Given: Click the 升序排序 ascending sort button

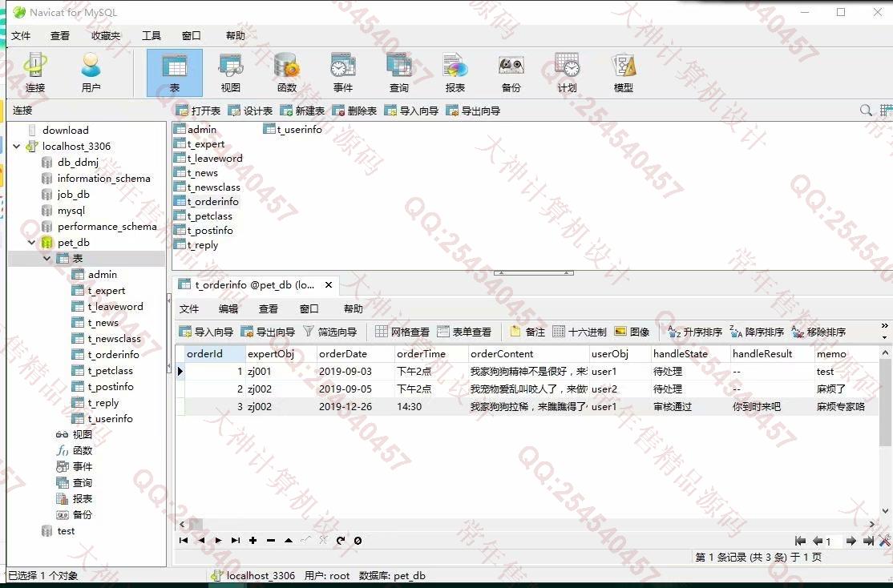Looking at the screenshot, I should tap(695, 332).
